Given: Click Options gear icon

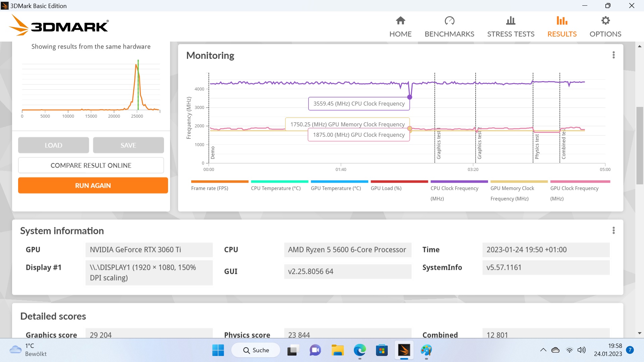Looking at the screenshot, I should (x=605, y=21).
